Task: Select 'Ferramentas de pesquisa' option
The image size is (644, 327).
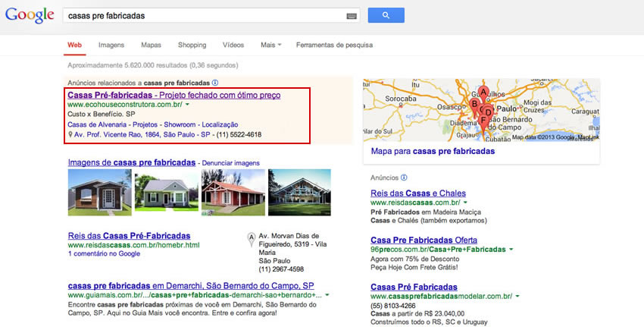Action: click(334, 45)
